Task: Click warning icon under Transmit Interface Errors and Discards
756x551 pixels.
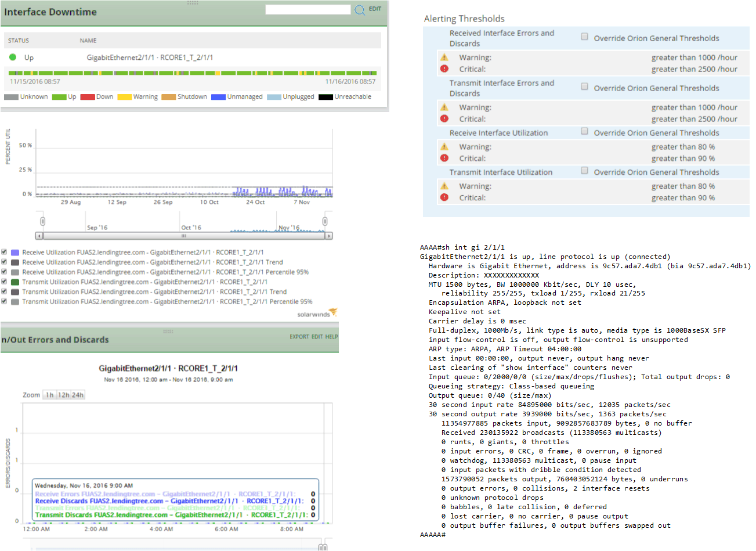Action: 444,107
